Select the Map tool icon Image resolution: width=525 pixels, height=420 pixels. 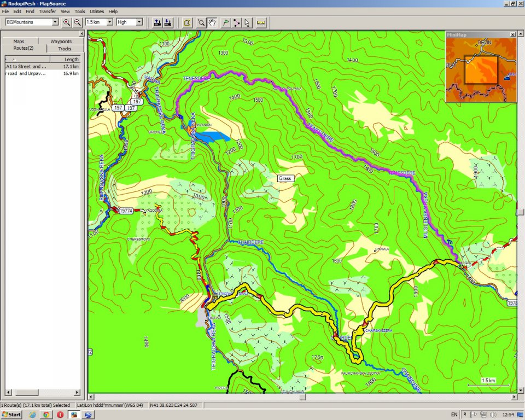click(187, 22)
